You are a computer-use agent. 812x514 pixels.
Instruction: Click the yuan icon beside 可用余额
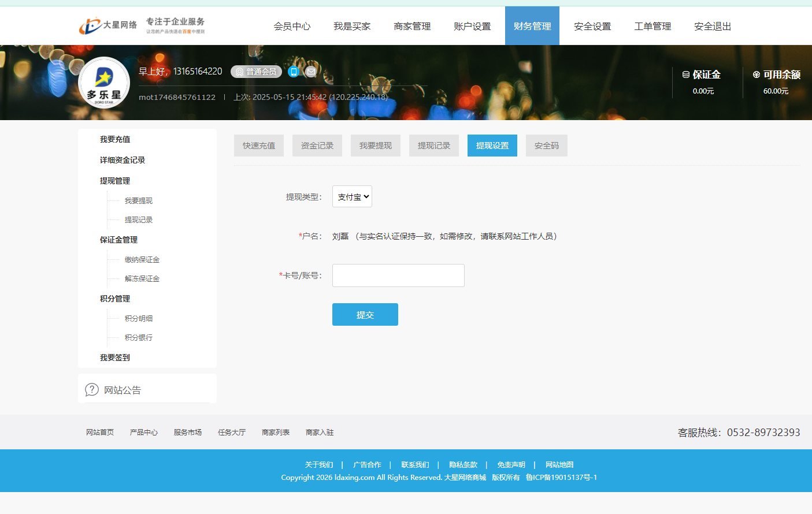click(x=756, y=75)
